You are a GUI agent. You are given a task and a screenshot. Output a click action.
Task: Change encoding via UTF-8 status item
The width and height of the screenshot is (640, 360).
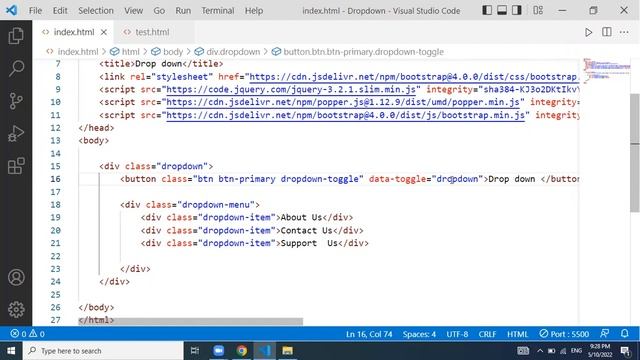pyautogui.click(x=457, y=334)
